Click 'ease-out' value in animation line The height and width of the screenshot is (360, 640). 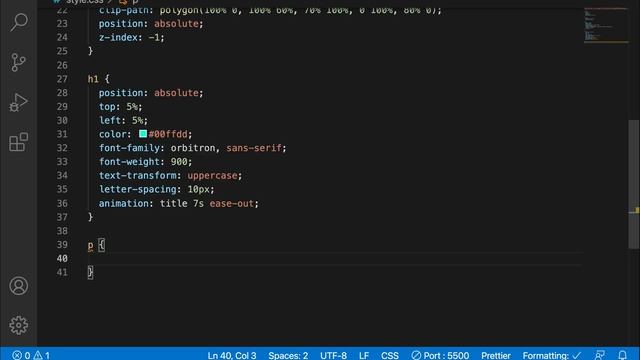pos(231,203)
